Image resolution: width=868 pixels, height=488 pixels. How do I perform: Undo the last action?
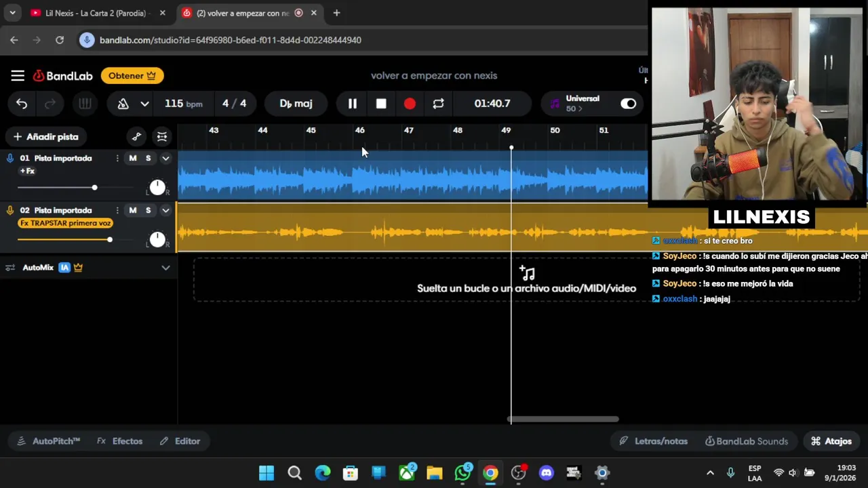(x=22, y=104)
